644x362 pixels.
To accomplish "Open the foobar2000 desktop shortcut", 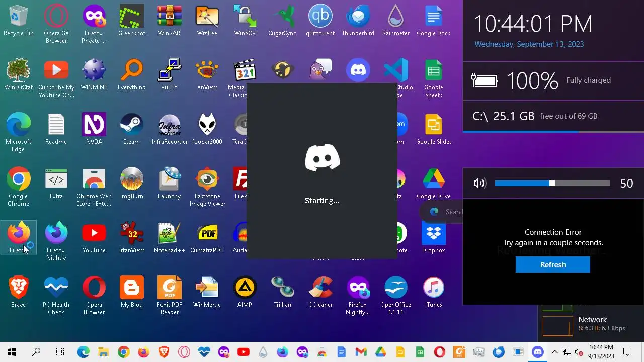I will (207, 130).
